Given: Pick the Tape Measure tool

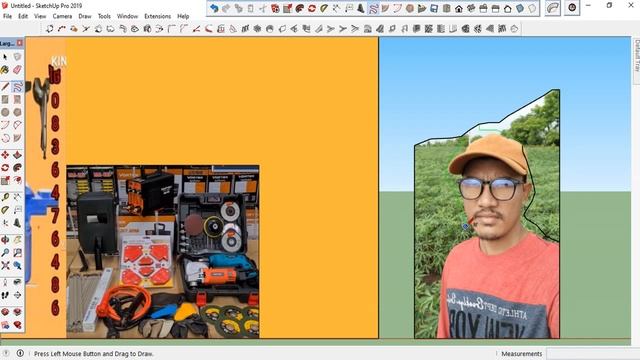Looking at the screenshot, I should [5, 197].
